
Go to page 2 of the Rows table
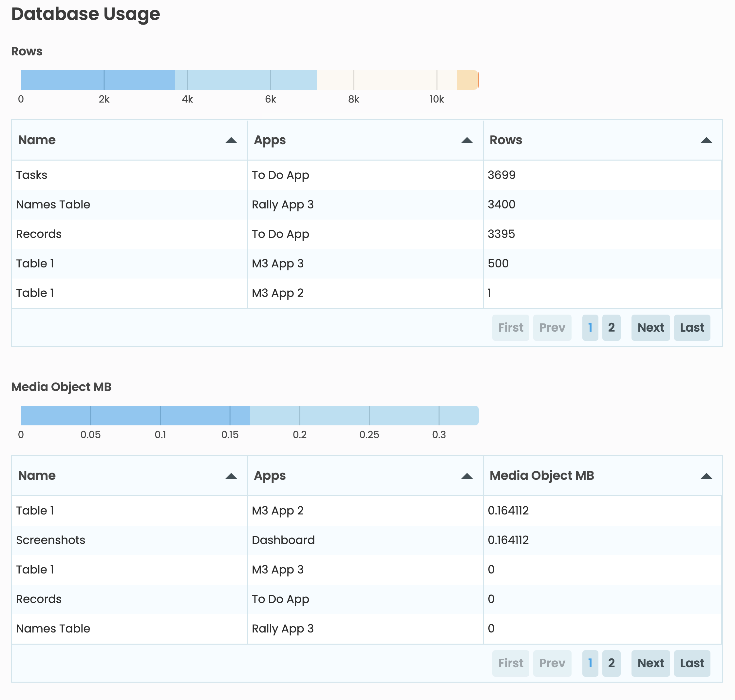(x=612, y=328)
